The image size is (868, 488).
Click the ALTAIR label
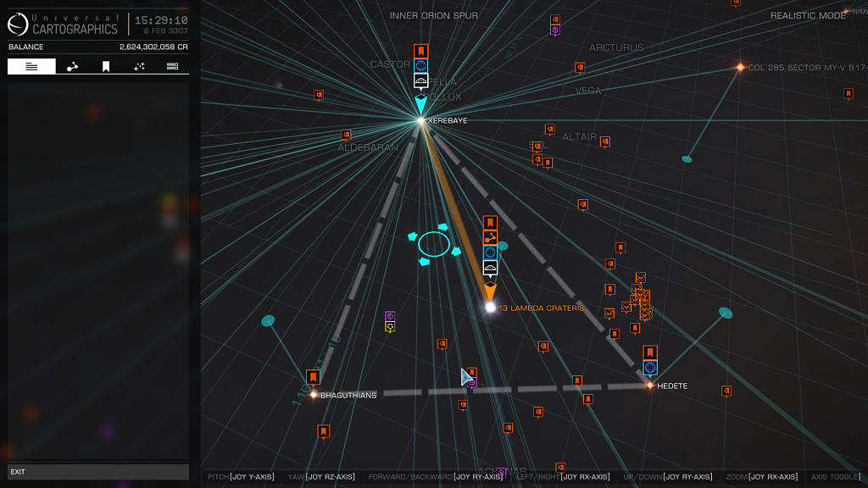579,136
